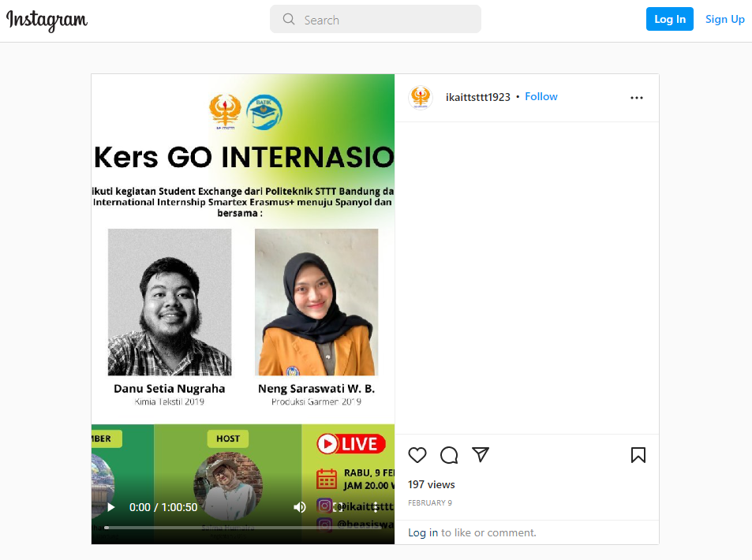
Task: Open the Sign Up link
Action: coord(724,19)
